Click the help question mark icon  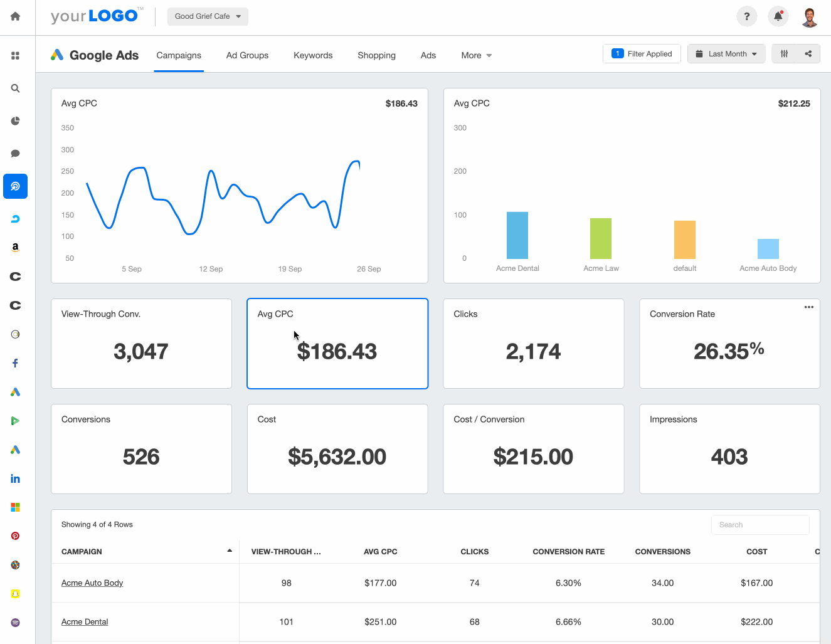tap(746, 16)
